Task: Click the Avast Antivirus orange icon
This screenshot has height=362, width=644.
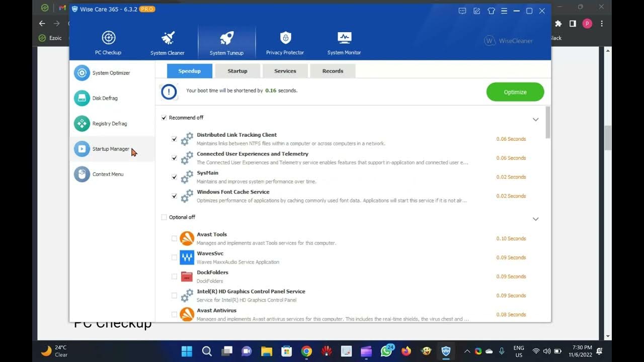Action: tap(187, 314)
